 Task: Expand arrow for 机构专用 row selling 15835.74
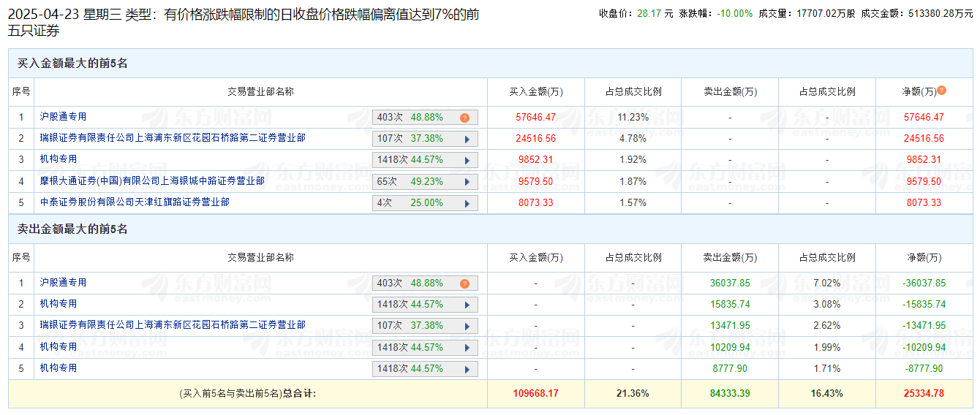click(467, 305)
